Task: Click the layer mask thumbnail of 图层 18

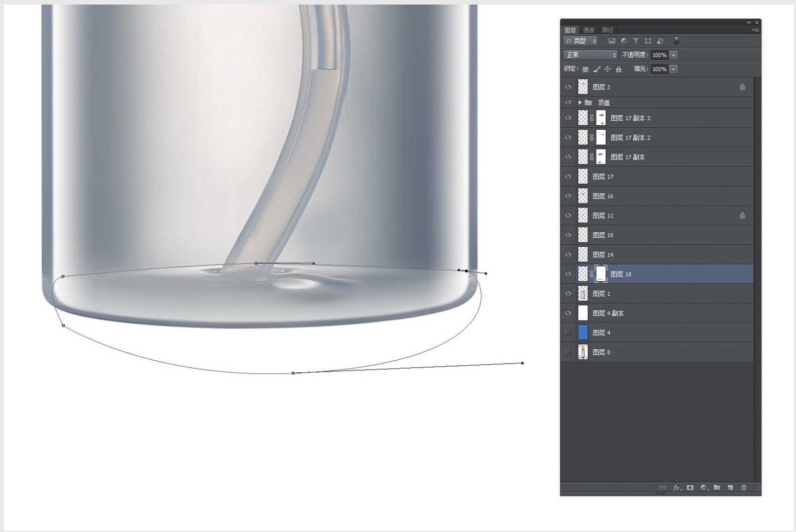Action: [x=601, y=274]
